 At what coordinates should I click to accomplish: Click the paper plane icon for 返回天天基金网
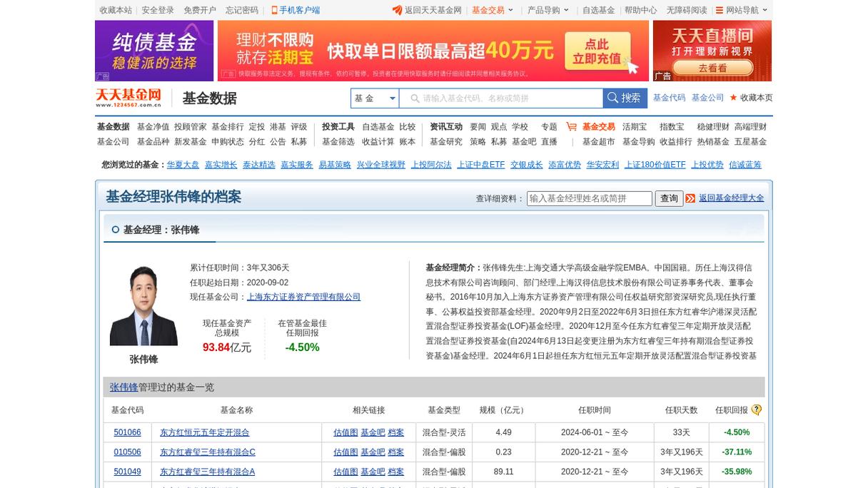(397, 10)
